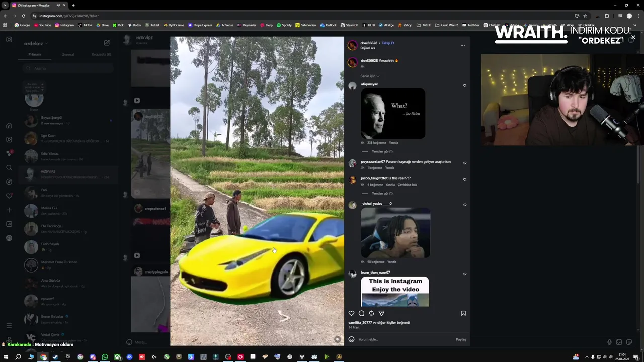644x362 pixels.
Task: Open the Joe Biden 'What?' GIF comment
Action: (x=393, y=114)
